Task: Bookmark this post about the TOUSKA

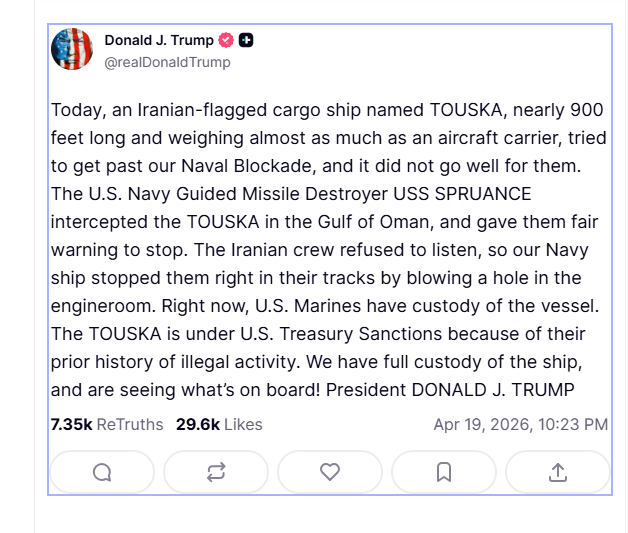Action: point(444,472)
